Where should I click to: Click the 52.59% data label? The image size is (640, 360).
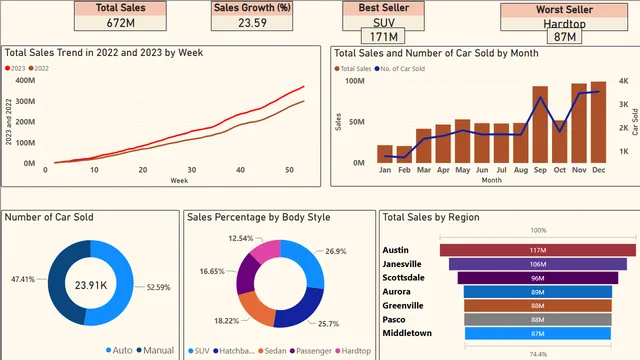coord(158,287)
